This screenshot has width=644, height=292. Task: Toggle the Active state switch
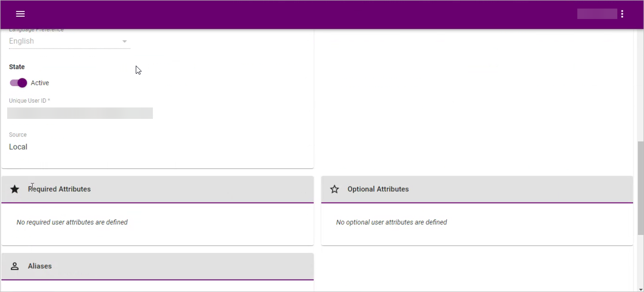pos(19,83)
